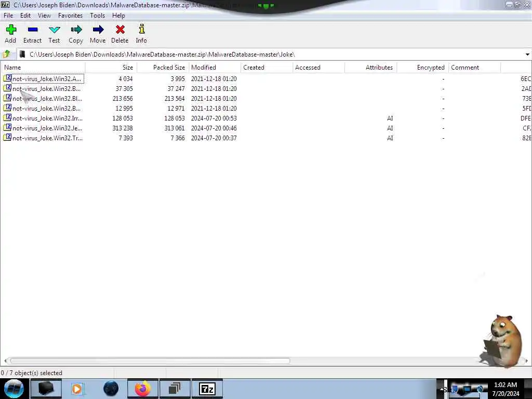Viewport: 532px width, 399px height.
Task: Click the packed size value 3 995
Action: (178, 79)
